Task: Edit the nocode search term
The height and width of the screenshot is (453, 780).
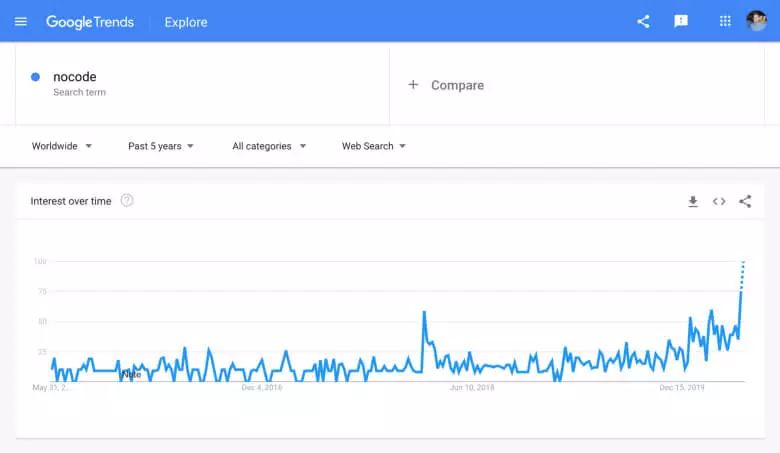Action: 75,77
